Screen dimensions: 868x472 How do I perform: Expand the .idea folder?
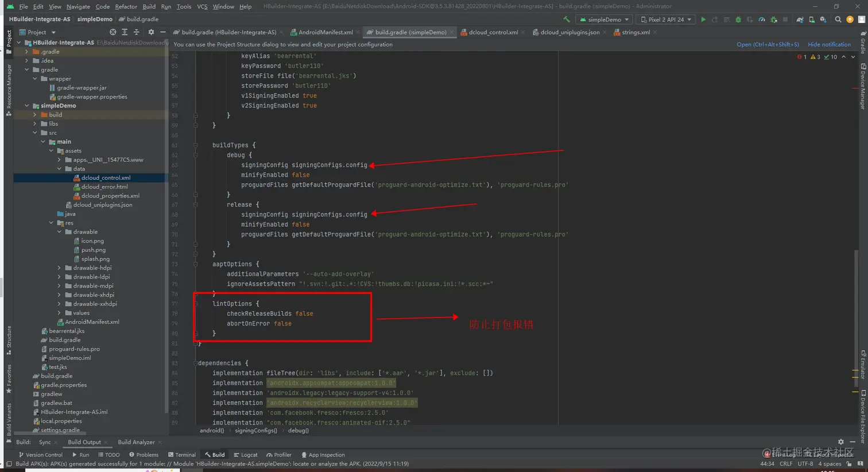click(27, 61)
